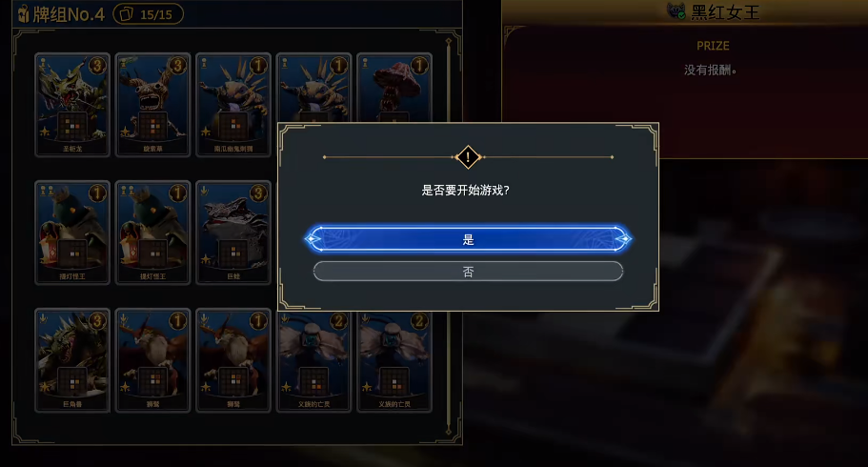
Task: Click the deck list scrollbar bottom arrow
Action: [449, 432]
